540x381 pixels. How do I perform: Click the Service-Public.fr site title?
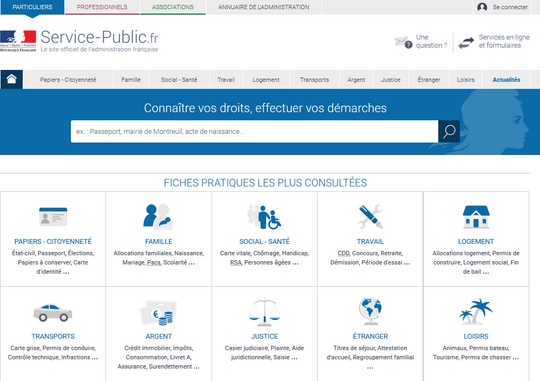tap(99, 37)
